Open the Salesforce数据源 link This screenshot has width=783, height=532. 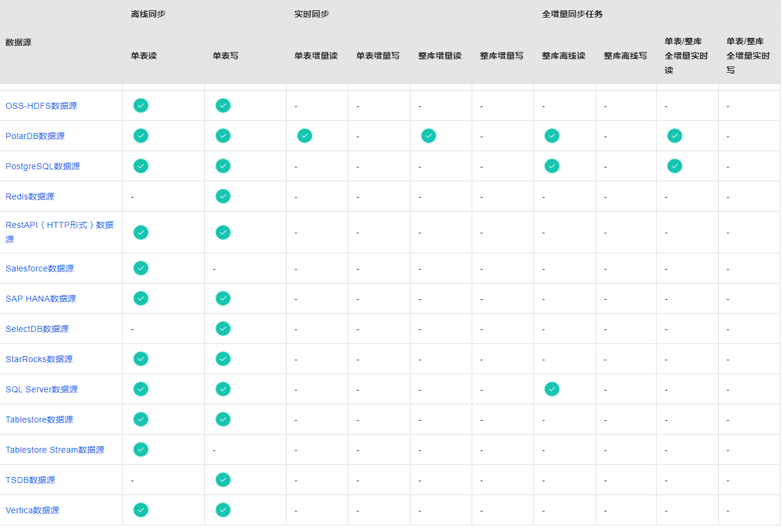40,268
